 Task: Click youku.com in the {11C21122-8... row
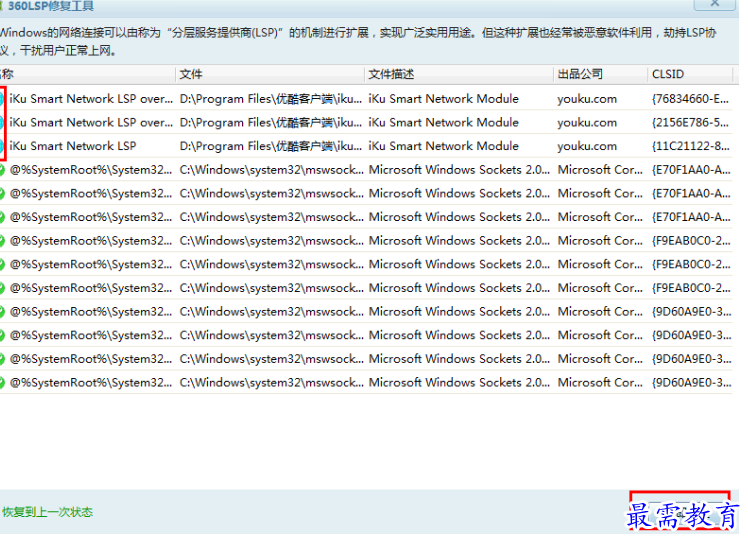pos(587,146)
